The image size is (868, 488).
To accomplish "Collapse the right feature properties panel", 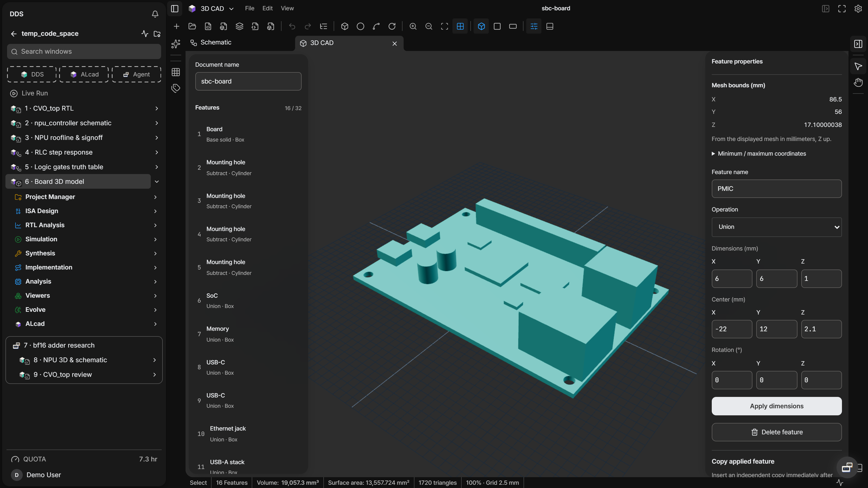I will [858, 44].
